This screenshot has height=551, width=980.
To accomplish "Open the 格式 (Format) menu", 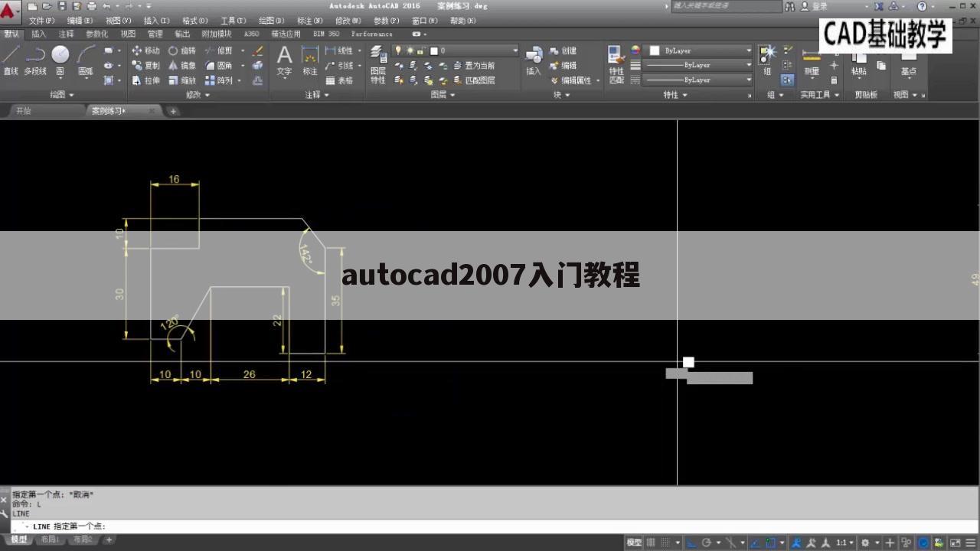I will click(x=194, y=21).
